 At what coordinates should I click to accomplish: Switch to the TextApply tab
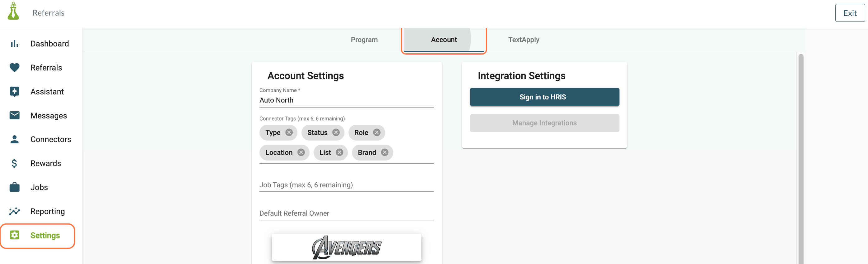[x=523, y=40]
